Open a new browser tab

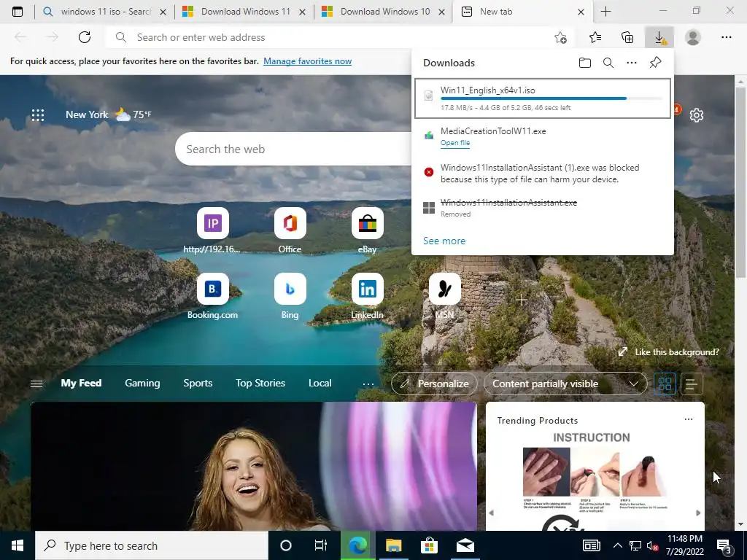click(x=605, y=12)
